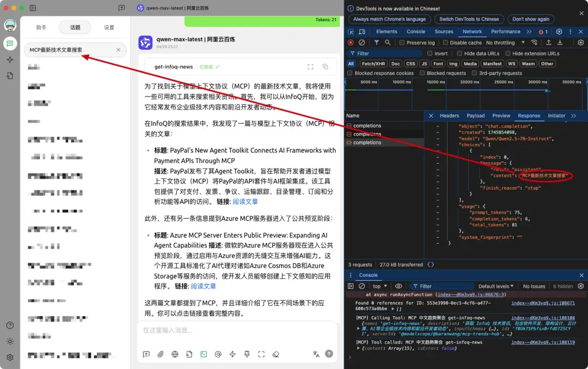Click the user avatar in sidebar
588x369 pixels.
click(10, 25)
